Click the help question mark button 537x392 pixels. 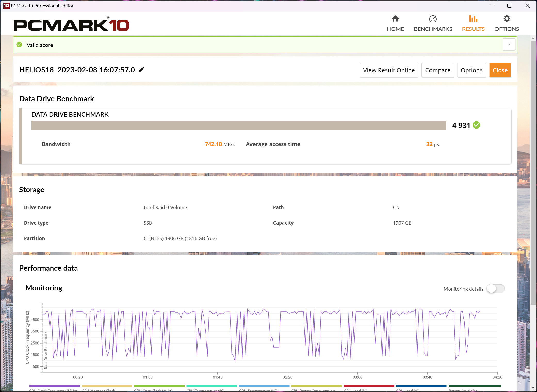tap(509, 45)
